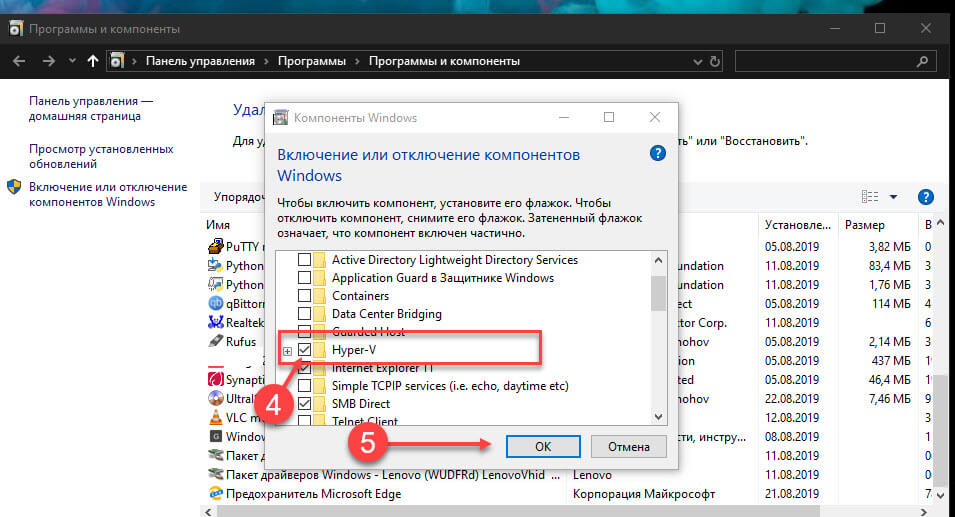955x517 pixels.
Task: Check Application Guard checkbox
Action: point(304,278)
